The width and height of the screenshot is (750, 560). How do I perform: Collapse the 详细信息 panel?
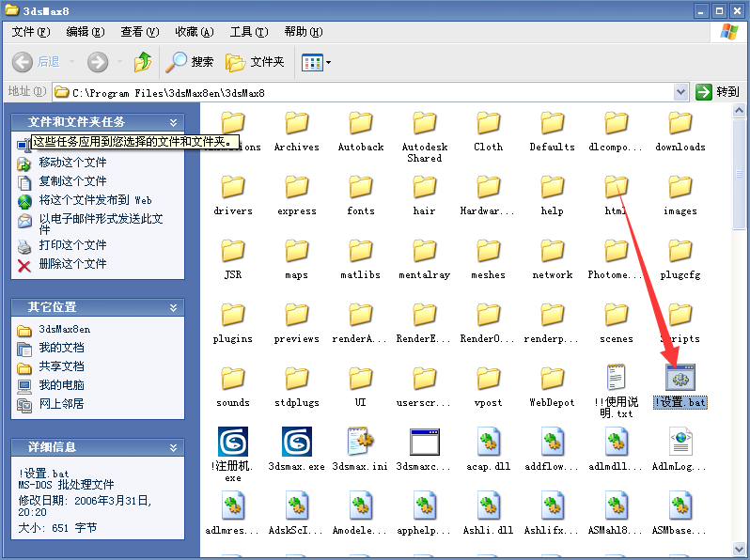[x=173, y=447]
